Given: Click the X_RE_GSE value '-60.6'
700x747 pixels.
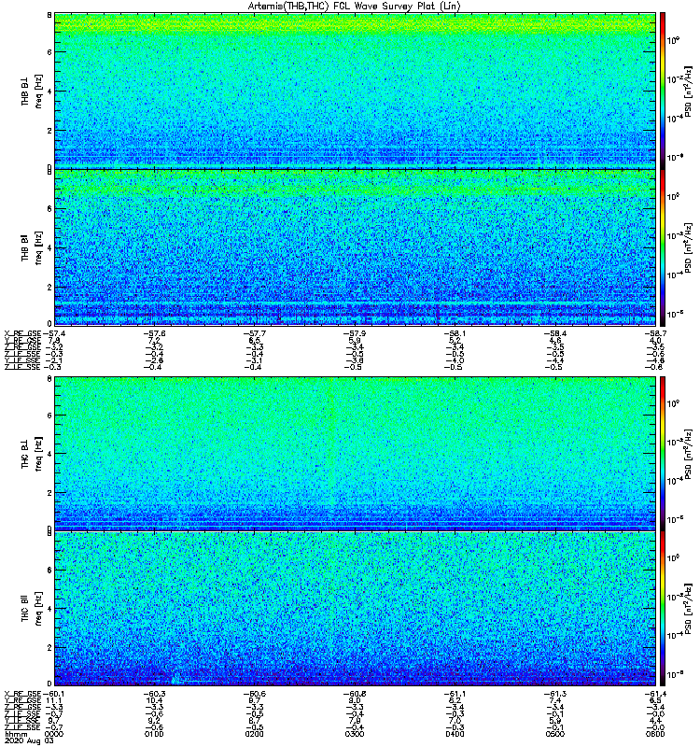Looking at the screenshot, I should (x=255, y=694).
